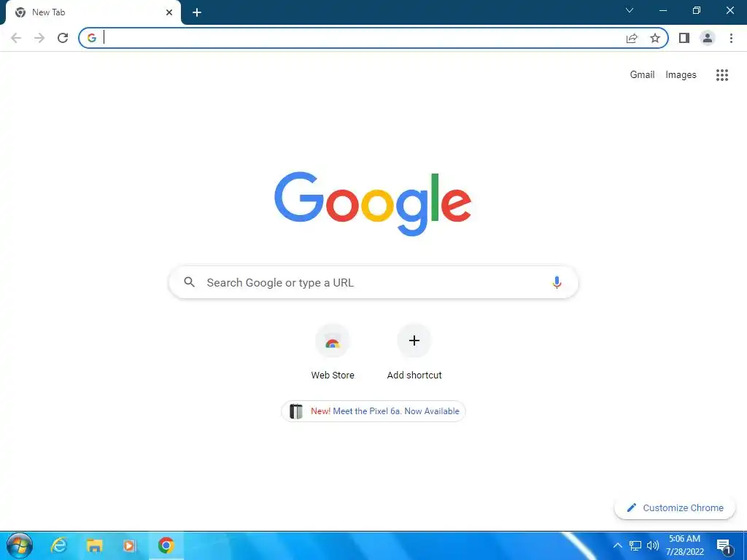Open Chrome three-dot menu
Viewport: 747px width, 560px height.
pos(731,38)
